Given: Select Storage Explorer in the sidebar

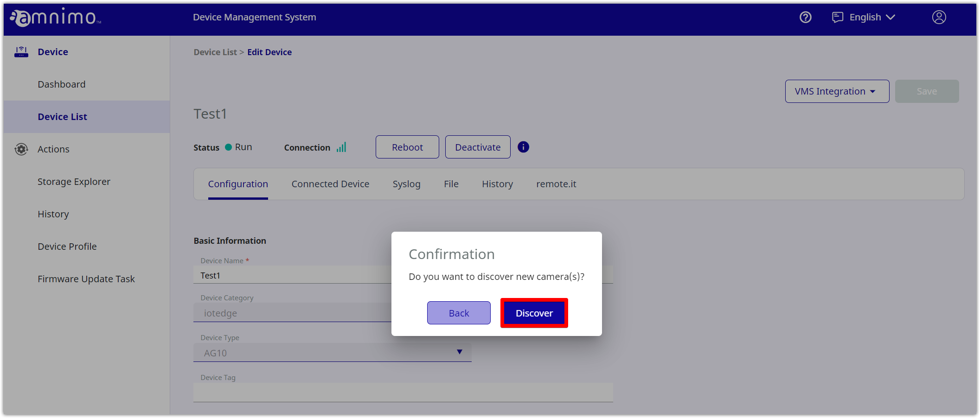Looking at the screenshot, I should pyautogui.click(x=74, y=182).
